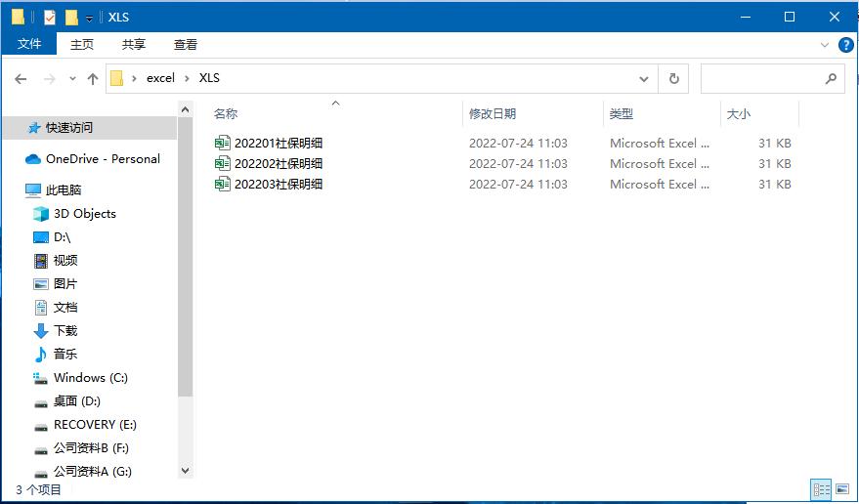Screen dimensions: 859x504
Task: Select the file 202202社保明细
Action: pos(279,163)
